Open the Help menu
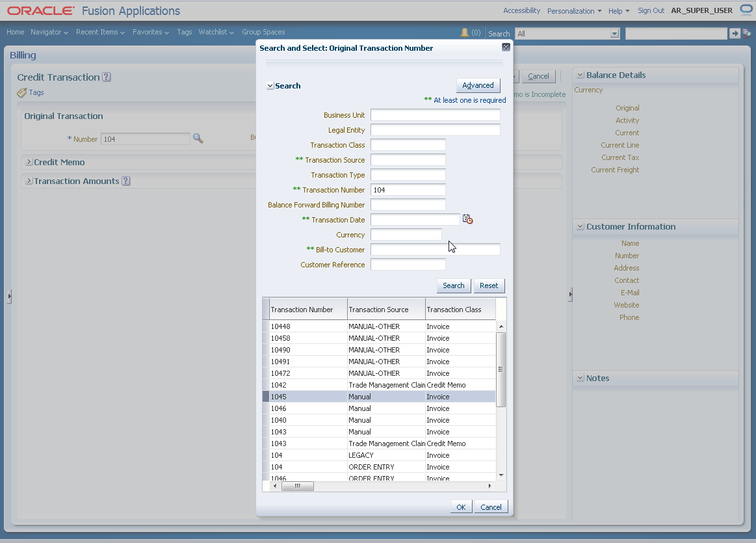 tap(619, 10)
